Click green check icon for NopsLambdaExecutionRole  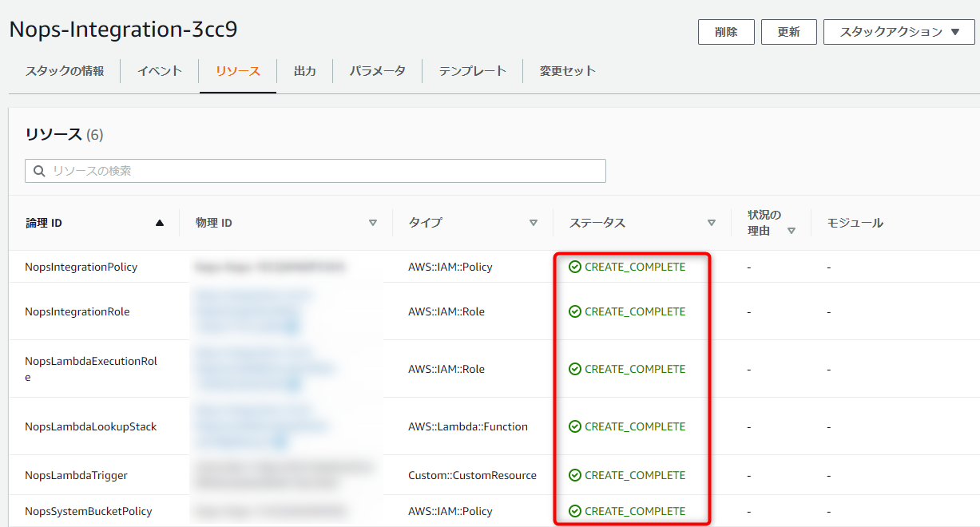[x=575, y=369]
